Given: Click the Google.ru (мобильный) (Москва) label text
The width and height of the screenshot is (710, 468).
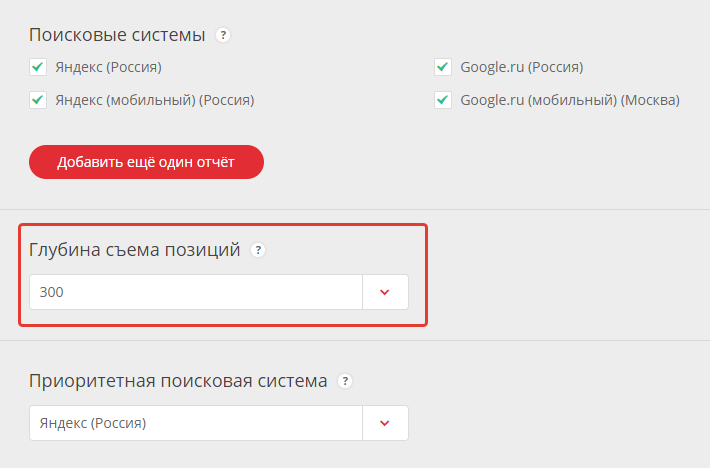Looking at the screenshot, I should [x=570, y=100].
